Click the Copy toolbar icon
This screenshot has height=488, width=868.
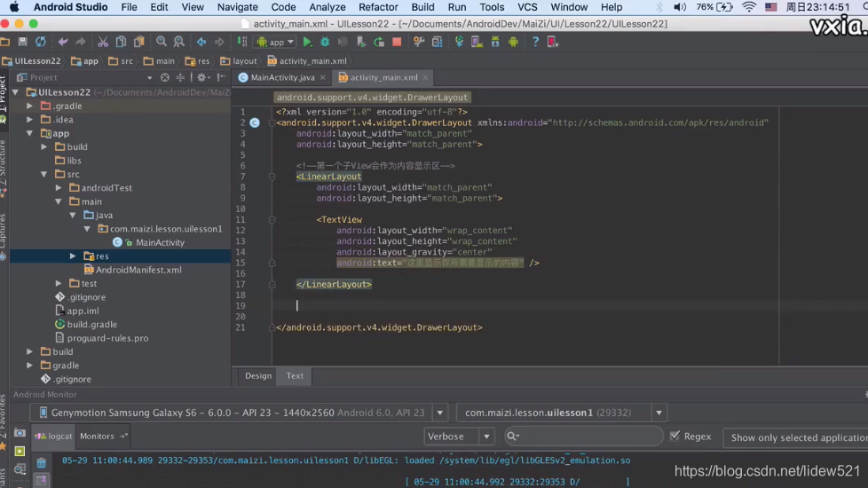click(121, 42)
